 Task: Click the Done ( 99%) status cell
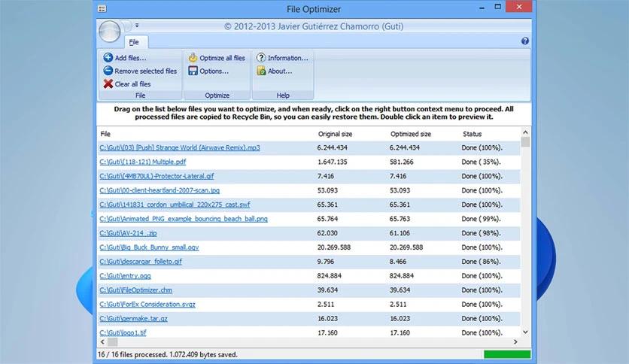482,219
